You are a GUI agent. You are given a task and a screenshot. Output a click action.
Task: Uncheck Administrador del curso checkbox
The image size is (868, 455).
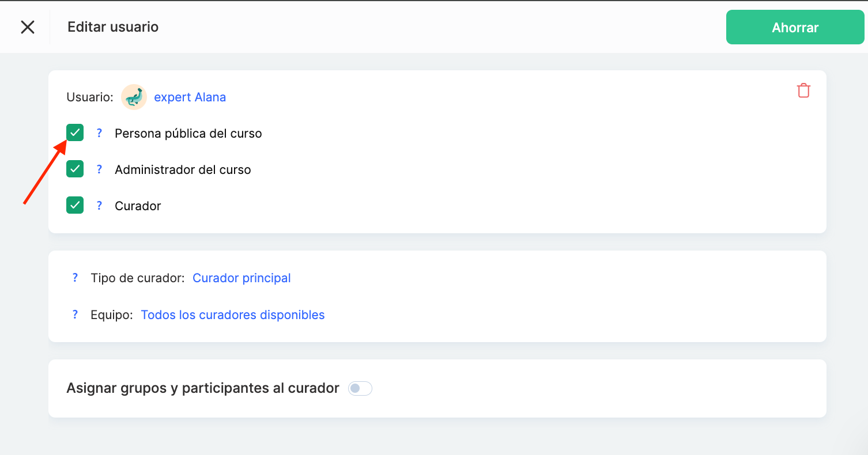pos(75,169)
